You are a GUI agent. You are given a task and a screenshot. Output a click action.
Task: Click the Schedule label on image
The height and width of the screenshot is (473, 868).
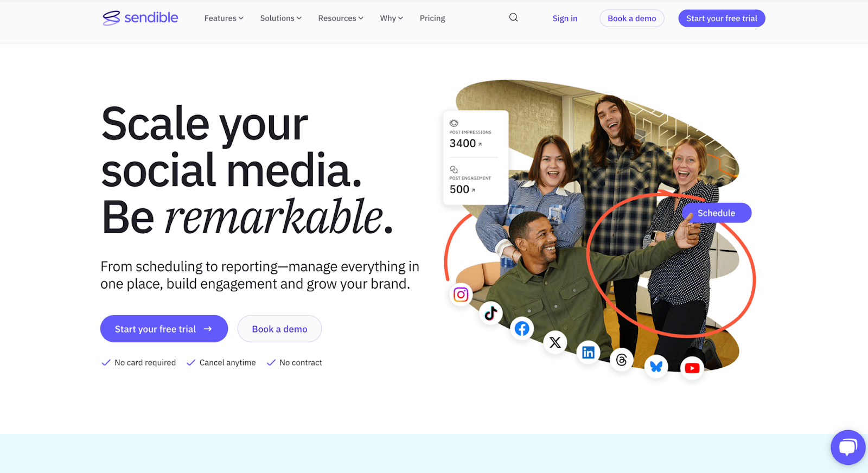click(x=717, y=213)
